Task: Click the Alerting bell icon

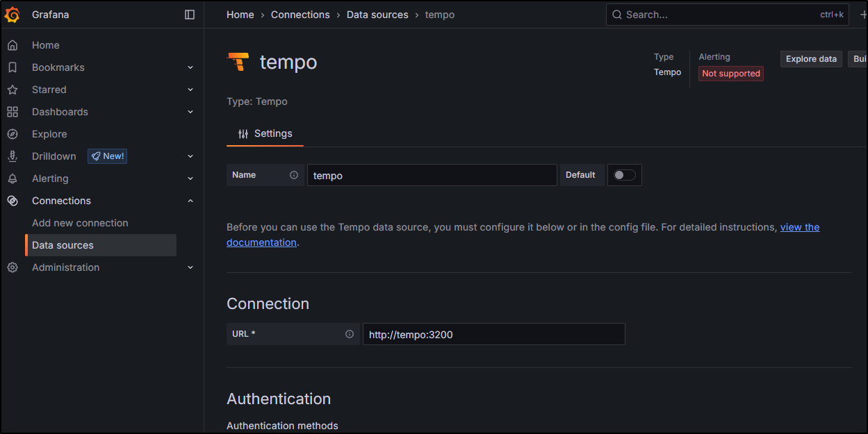Action: coord(13,178)
